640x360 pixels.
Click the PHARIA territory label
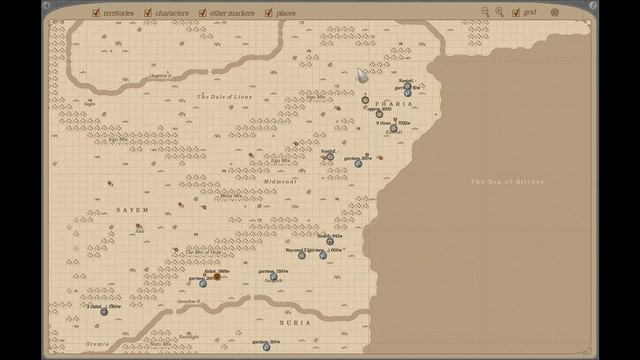coord(394,104)
